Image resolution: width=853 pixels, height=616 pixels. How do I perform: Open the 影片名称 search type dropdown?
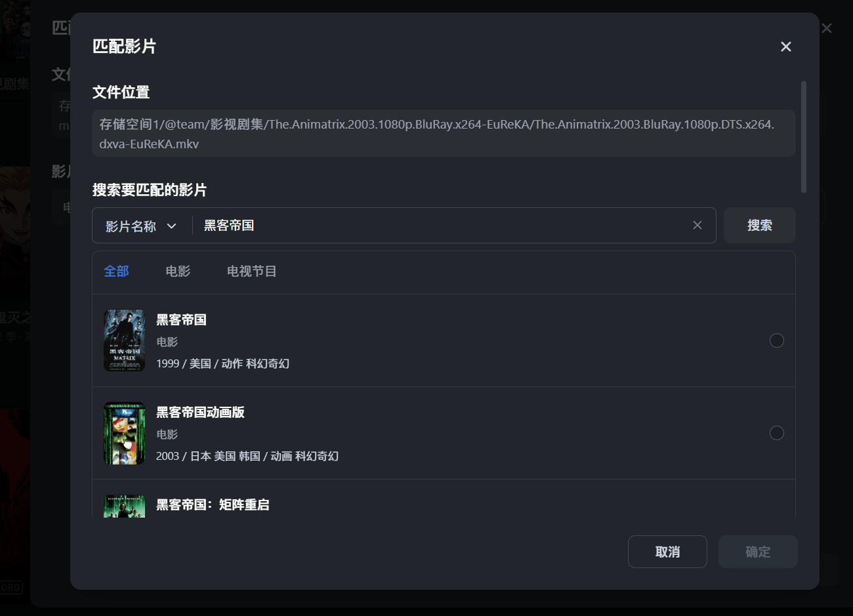pos(141,226)
